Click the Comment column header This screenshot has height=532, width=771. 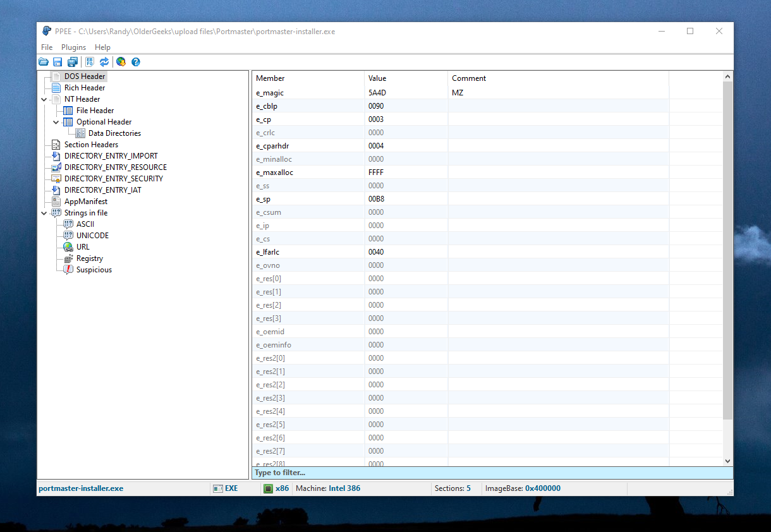559,78
